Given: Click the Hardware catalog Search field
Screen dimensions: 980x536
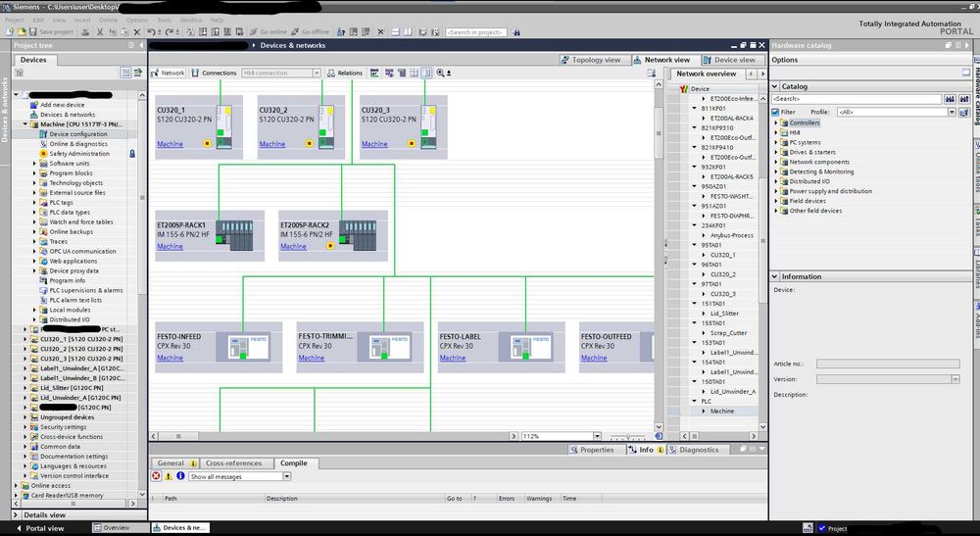Looking at the screenshot, I should (x=857, y=99).
